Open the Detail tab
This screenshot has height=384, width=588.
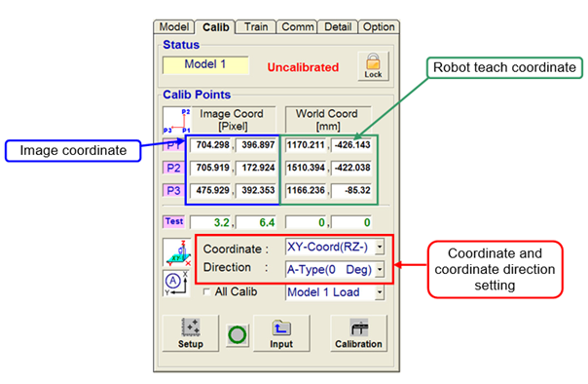coord(338,27)
